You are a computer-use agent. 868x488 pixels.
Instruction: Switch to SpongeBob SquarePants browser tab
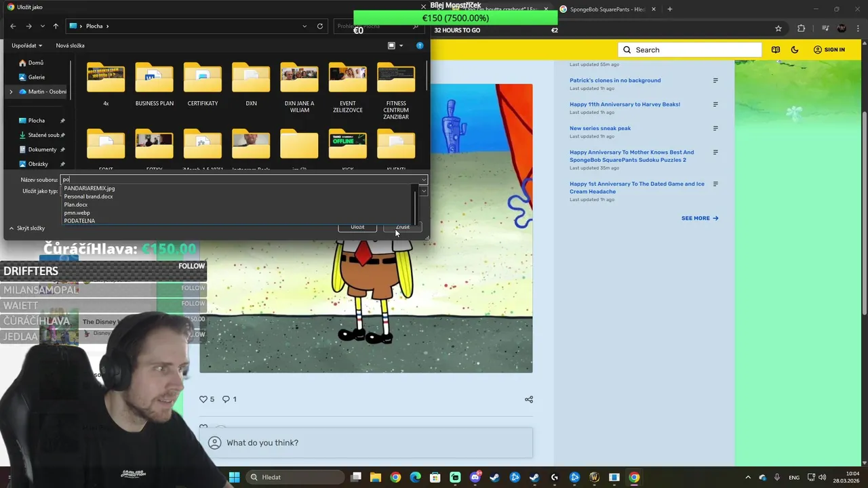point(607,9)
